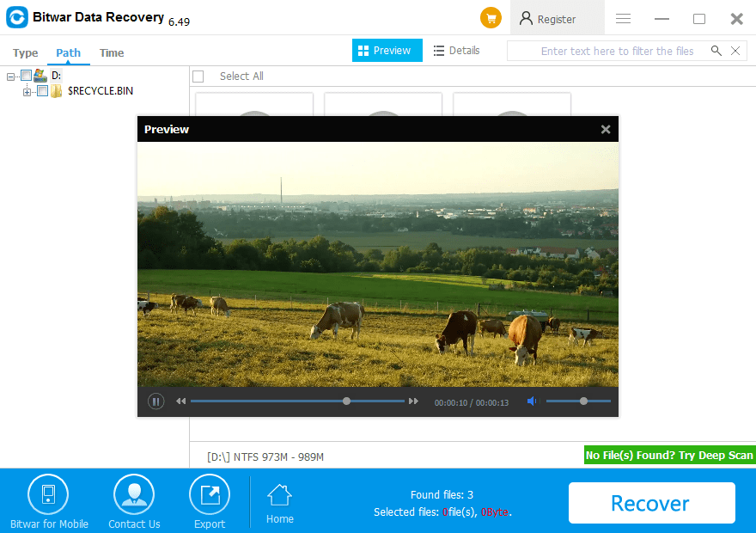Check the $RECYCLE.BIN checkbox
The height and width of the screenshot is (533, 756).
[42, 90]
